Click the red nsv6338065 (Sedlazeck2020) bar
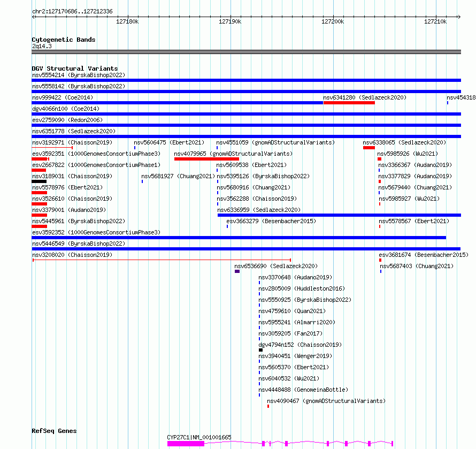476x449 pixels. click(369, 148)
